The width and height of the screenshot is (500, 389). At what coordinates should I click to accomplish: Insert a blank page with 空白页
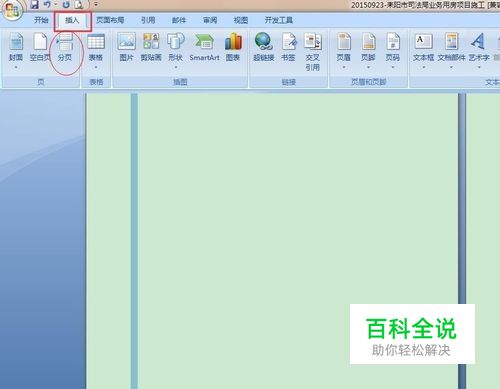(x=40, y=47)
